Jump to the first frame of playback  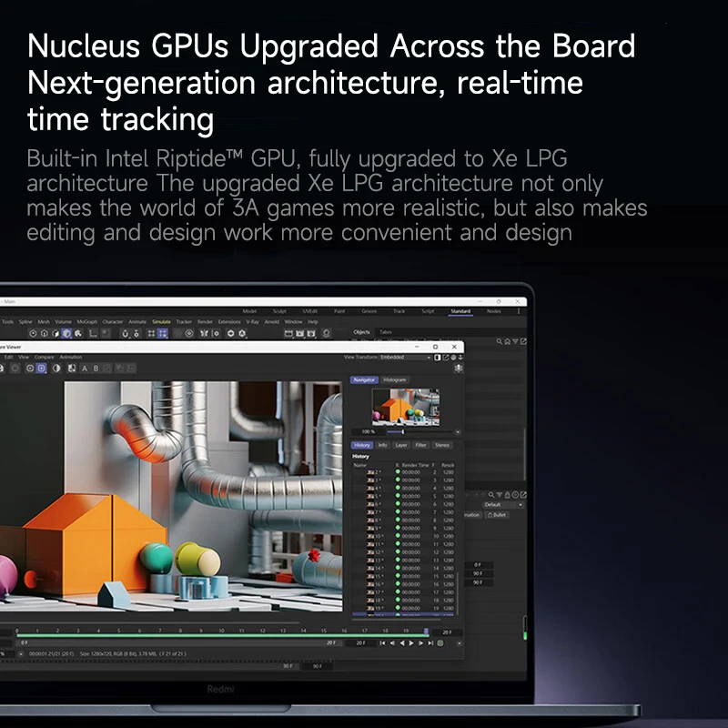tap(382, 643)
